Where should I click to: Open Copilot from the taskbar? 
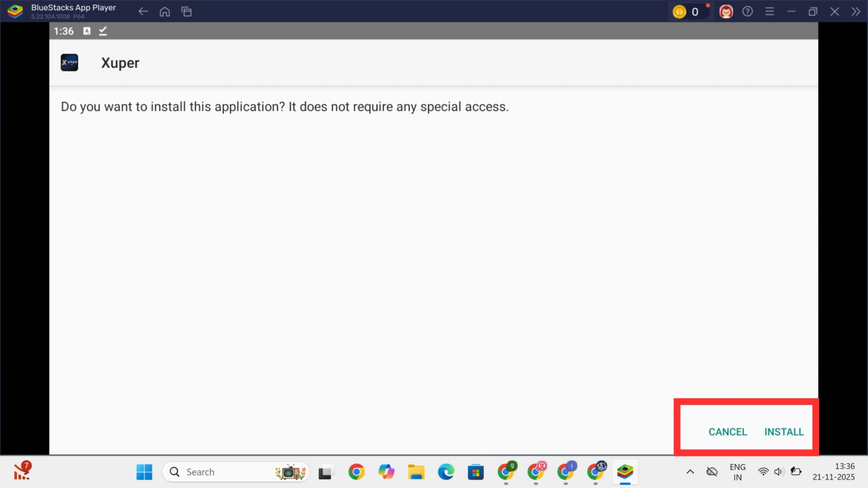point(386,471)
